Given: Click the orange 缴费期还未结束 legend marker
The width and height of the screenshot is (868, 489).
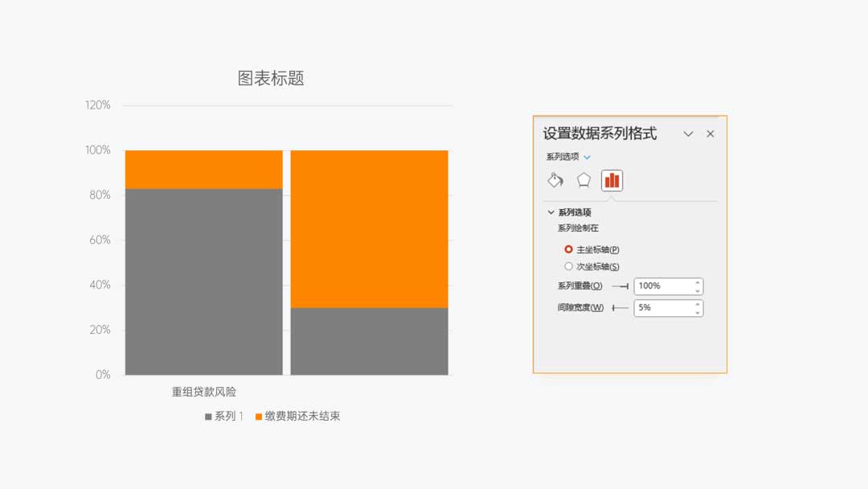Looking at the screenshot, I should coord(258,416).
